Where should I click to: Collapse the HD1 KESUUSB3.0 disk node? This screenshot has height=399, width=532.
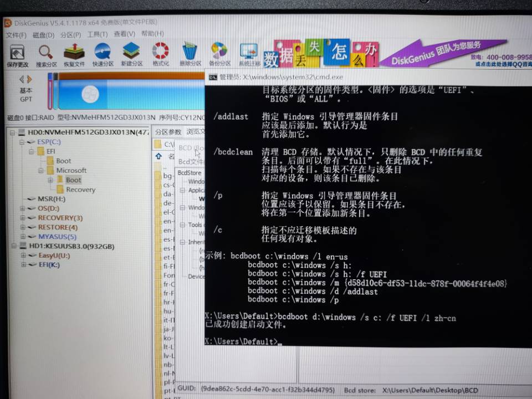(x=14, y=245)
